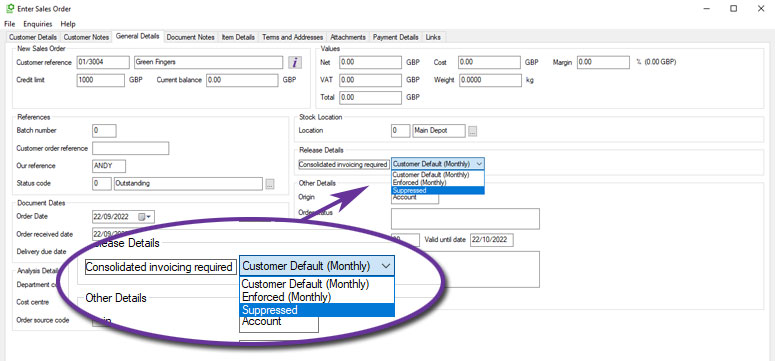Click the Credit limit field
Viewport: 775px width, 361px height.
click(x=101, y=80)
